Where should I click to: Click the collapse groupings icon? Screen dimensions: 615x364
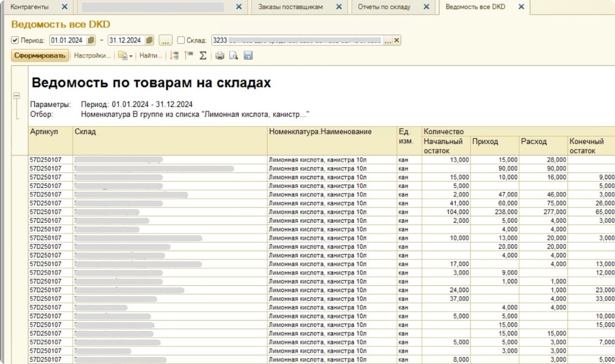click(x=189, y=56)
